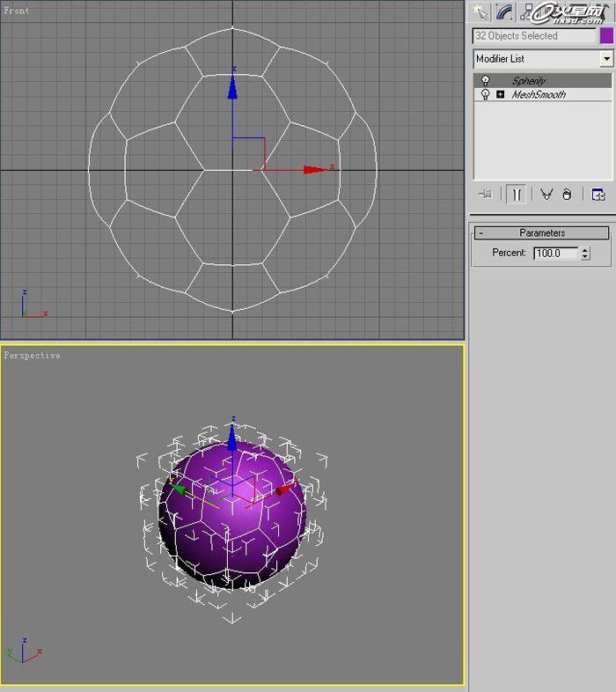Click the Make Unique icon
This screenshot has height=692, width=616.
click(546, 195)
